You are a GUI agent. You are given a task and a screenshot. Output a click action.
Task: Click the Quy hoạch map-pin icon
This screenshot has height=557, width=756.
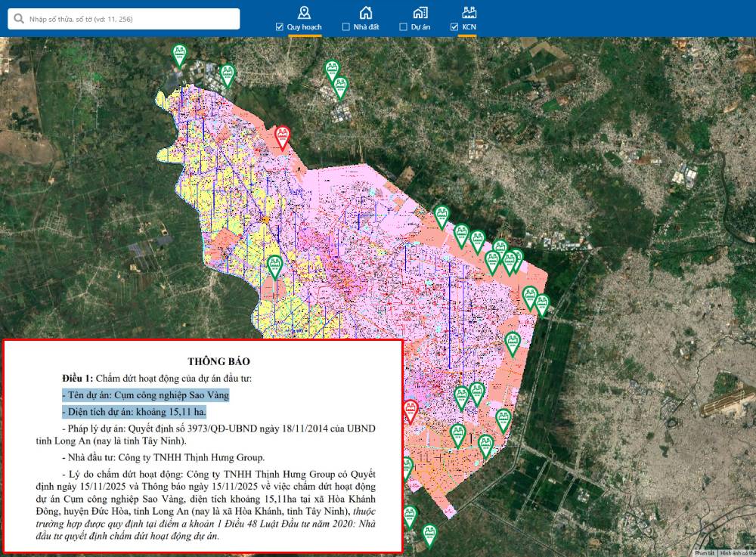(x=304, y=12)
